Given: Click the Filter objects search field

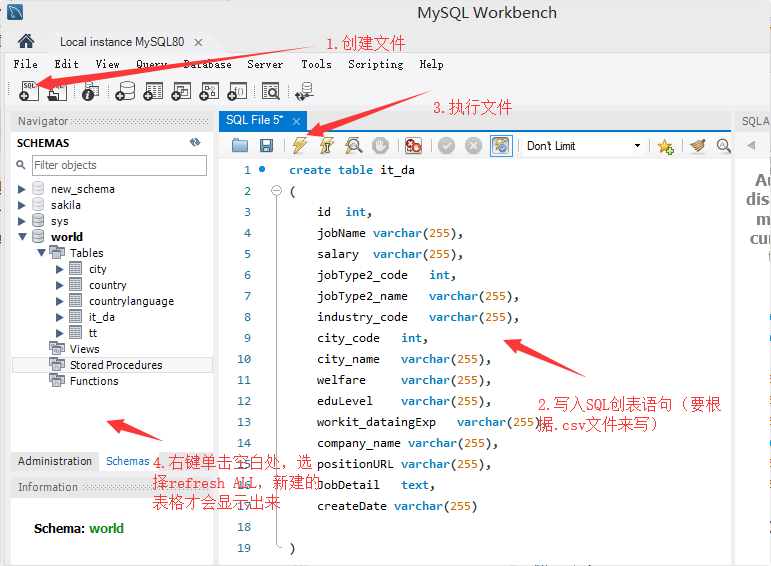Looking at the screenshot, I should click(119, 165).
